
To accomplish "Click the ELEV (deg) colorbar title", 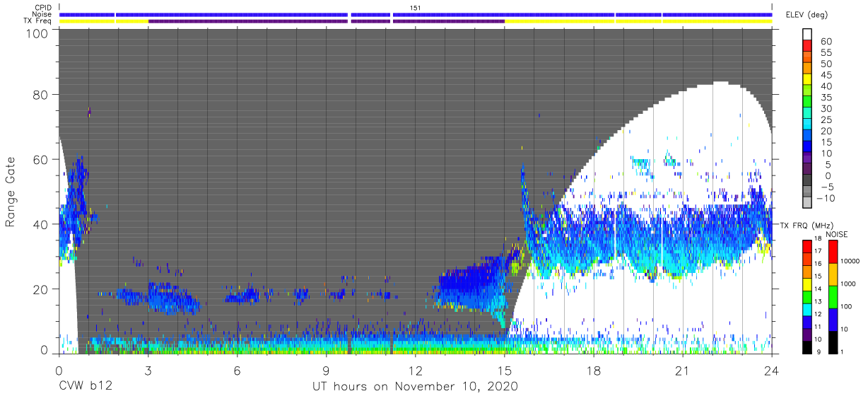I will [807, 15].
